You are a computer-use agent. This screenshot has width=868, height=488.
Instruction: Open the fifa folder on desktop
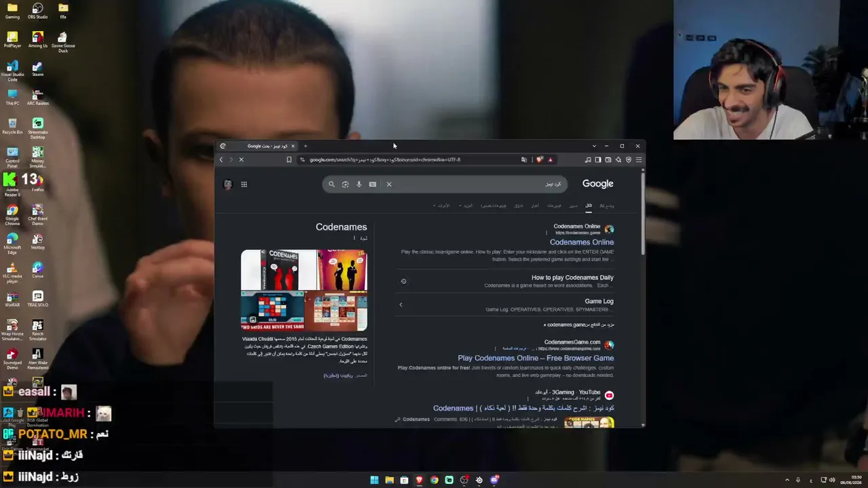[x=63, y=11]
